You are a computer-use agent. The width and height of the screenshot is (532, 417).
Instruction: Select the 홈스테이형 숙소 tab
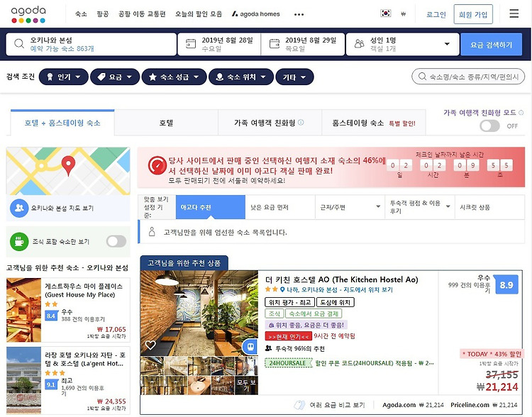374,123
